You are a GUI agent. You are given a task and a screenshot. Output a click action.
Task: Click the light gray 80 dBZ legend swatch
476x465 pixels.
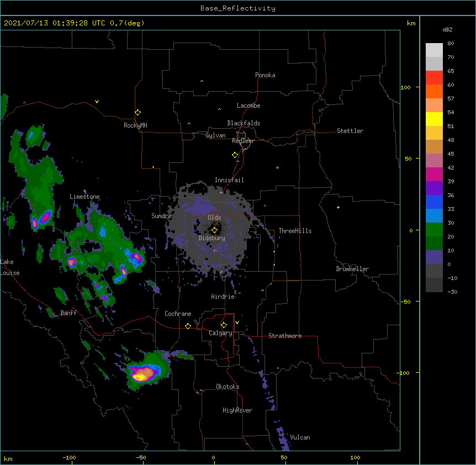pos(434,50)
